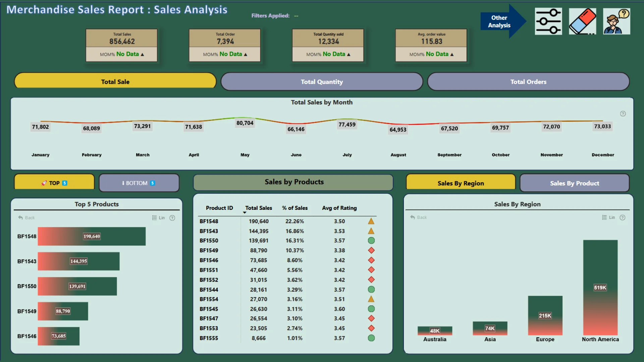This screenshot has width=644, height=362.
Task: Click the red diamond indicator for BF1551
Action: tap(371, 270)
